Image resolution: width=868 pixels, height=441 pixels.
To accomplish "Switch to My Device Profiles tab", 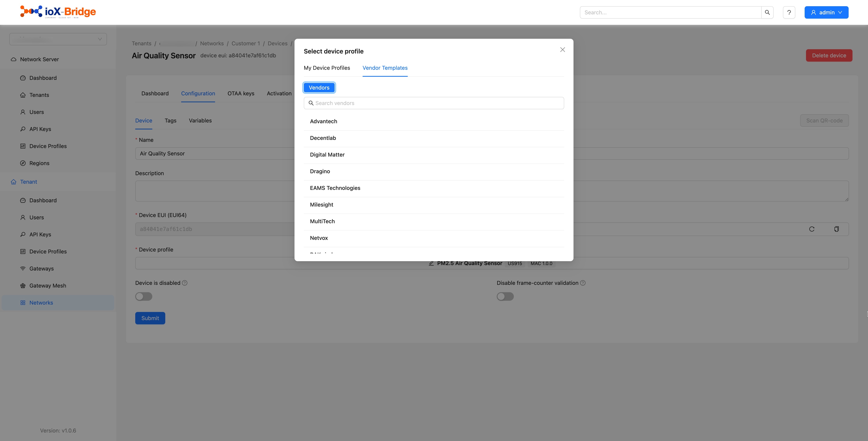I will tap(327, 68).
